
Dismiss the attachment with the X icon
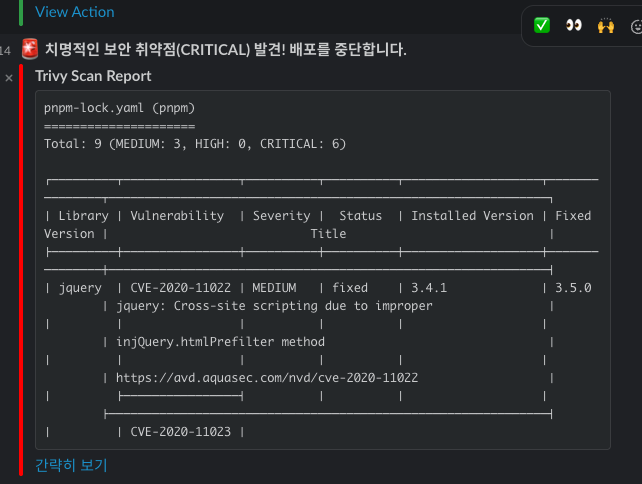9,78
